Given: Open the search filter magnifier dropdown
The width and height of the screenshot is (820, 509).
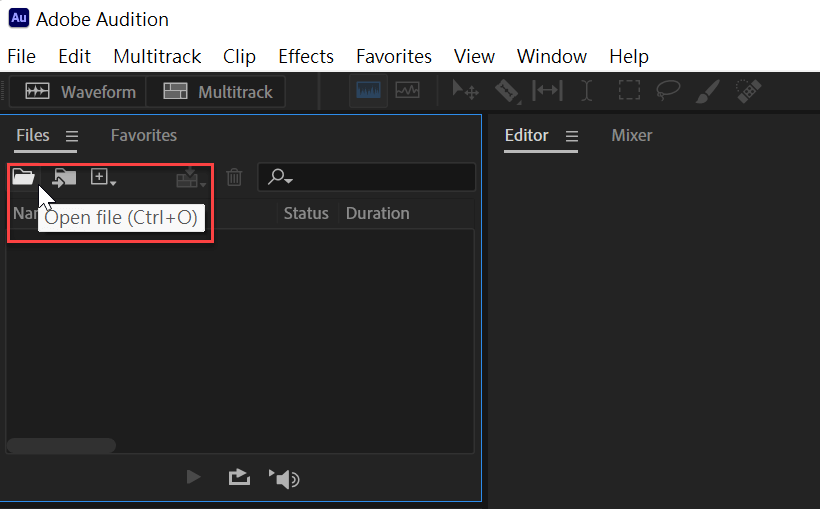Looking at the screenshot, I should tap(280, 177).
